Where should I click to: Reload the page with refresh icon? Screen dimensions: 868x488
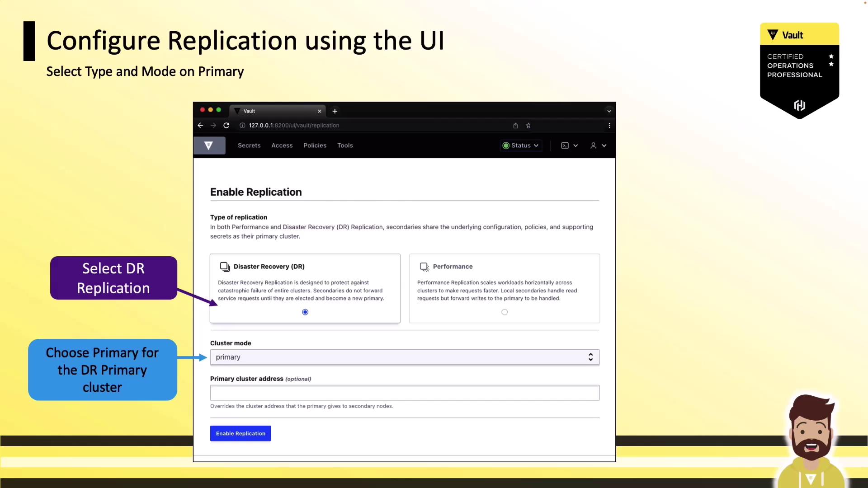pos(226,126)
